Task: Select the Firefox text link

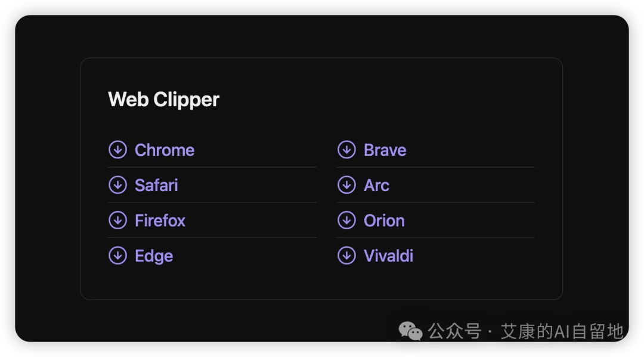Action: 160,220
